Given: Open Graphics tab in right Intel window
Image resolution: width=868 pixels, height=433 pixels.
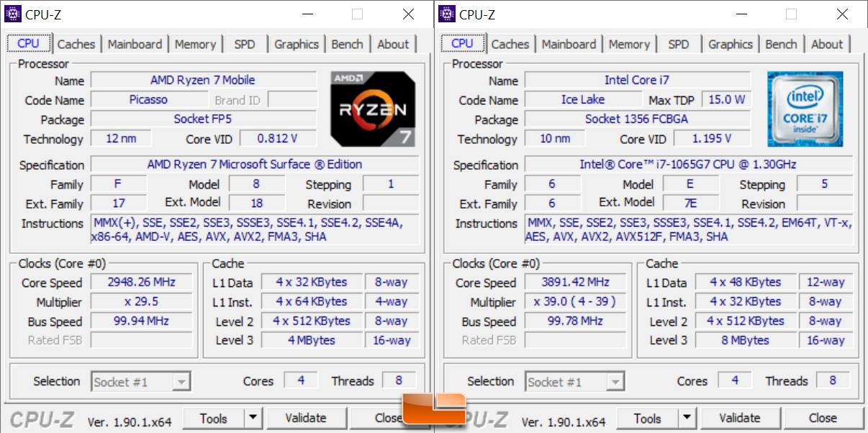Looking at the screenshot, I should (x=731, y=44).
